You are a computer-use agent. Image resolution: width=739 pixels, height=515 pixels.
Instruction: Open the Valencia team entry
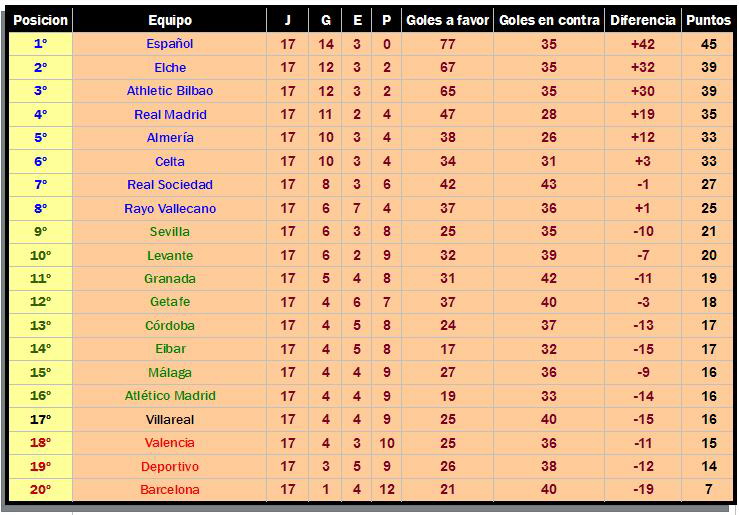[x=170, y=443]
